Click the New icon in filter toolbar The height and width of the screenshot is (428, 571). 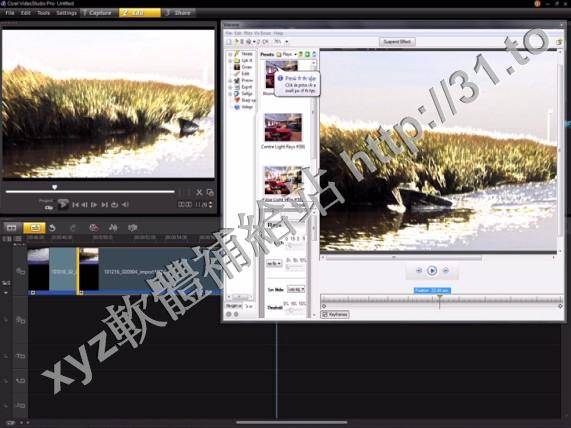pos(229,42)
